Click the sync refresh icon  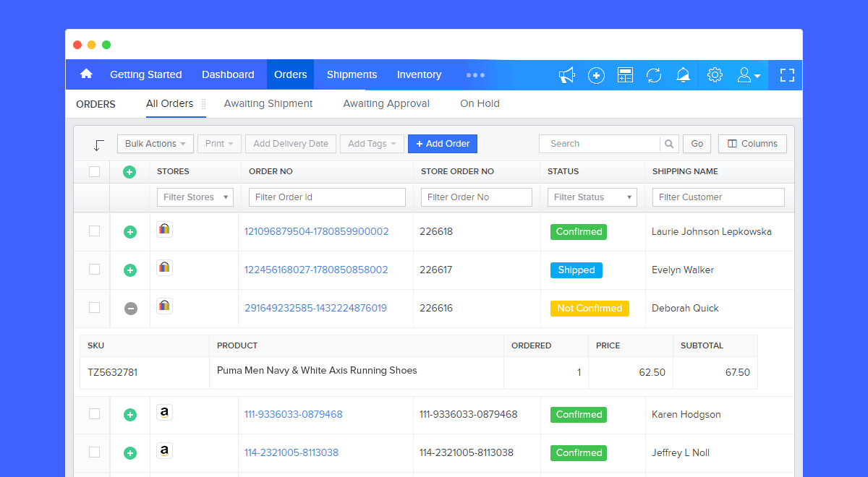coord(654,75)
